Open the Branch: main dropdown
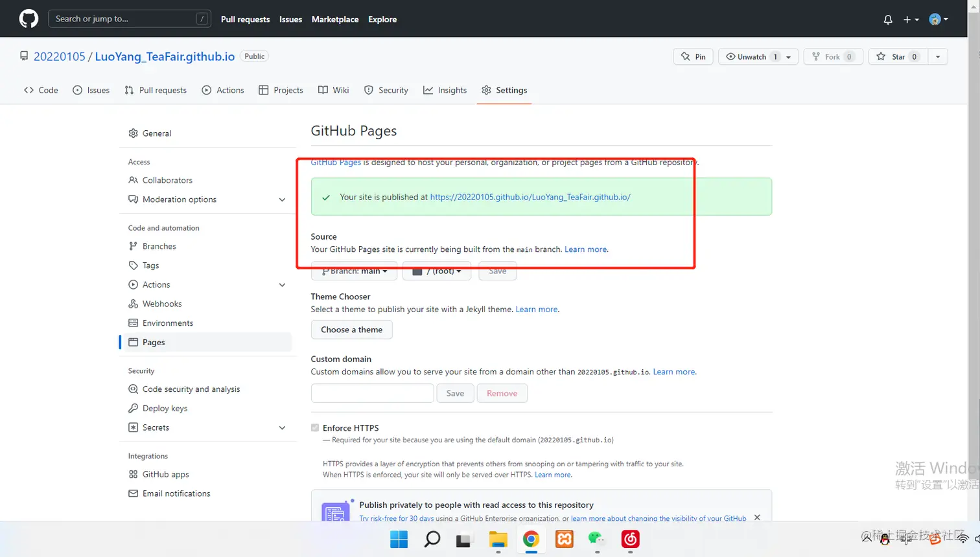 tap(354, 271)
